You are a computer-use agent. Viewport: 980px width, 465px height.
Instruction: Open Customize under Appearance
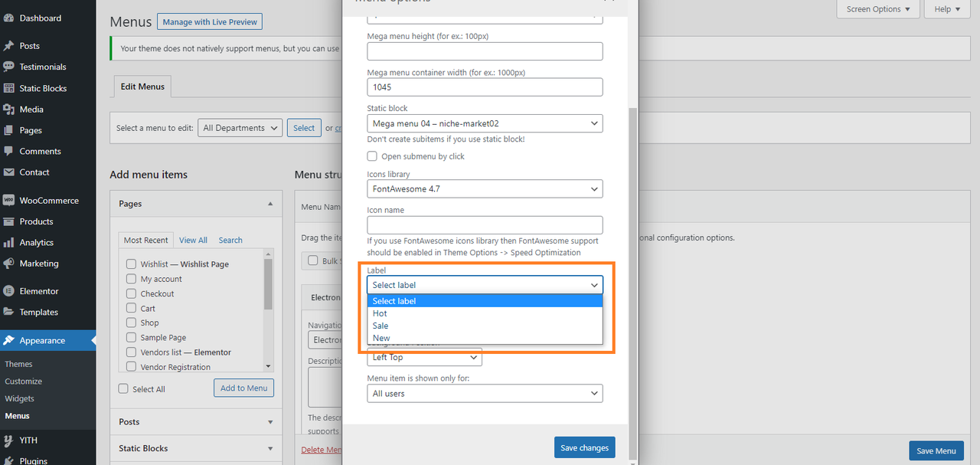pos(24,381)
